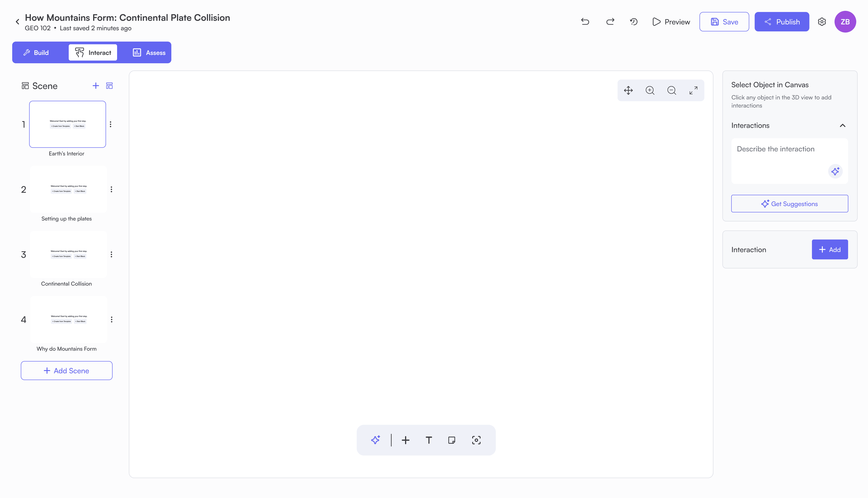Collapse the Interactions section

tap(842, 126)
